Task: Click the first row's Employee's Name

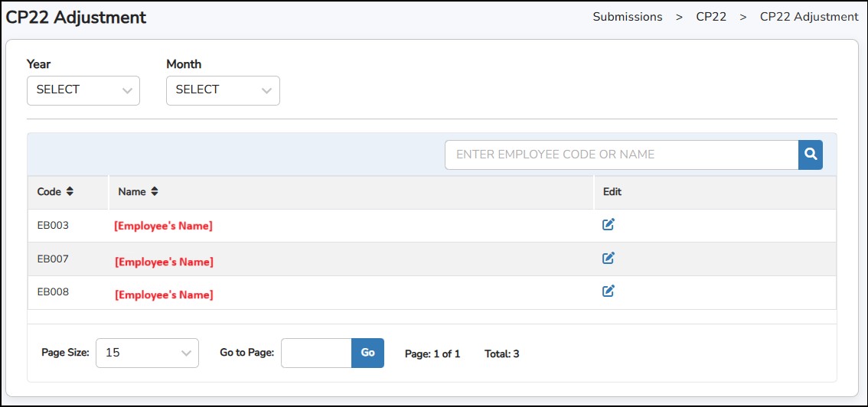Action: coord(163,226)
